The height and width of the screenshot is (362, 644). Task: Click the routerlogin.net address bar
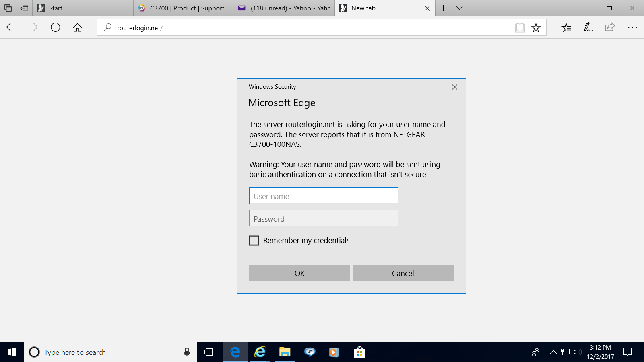tap(306, 28)
